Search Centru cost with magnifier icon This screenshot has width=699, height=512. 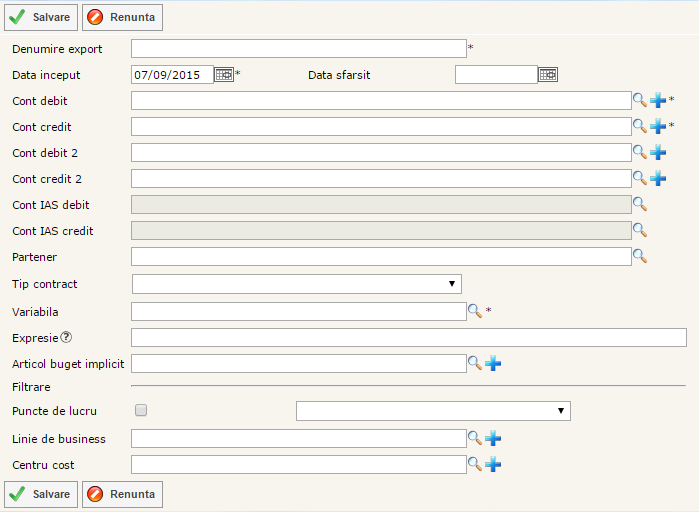(476, 464)
